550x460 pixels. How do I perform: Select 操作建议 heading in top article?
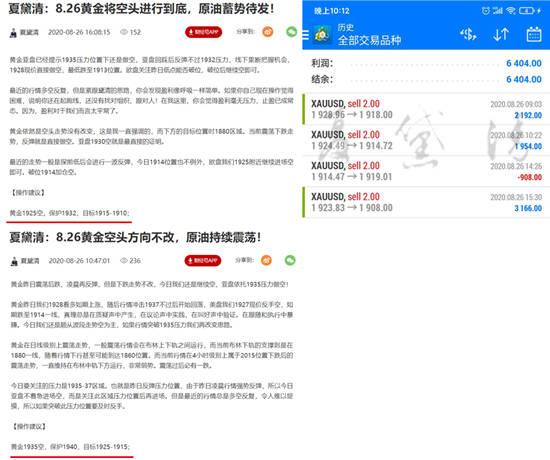coord(28,193)
